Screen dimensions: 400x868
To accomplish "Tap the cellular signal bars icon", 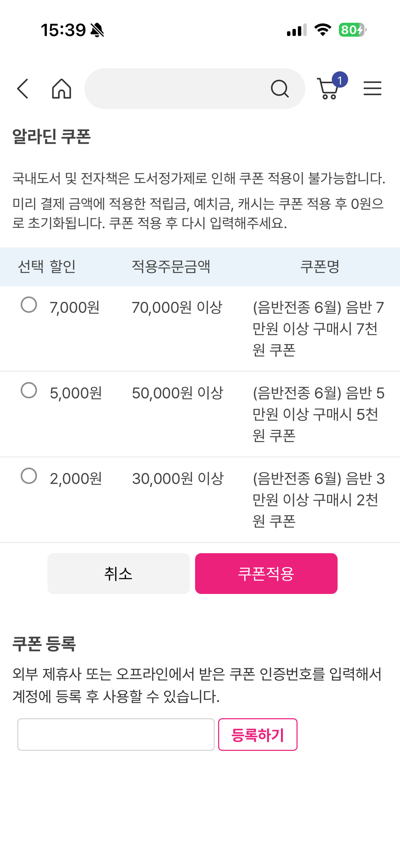I will coord(297,30).
